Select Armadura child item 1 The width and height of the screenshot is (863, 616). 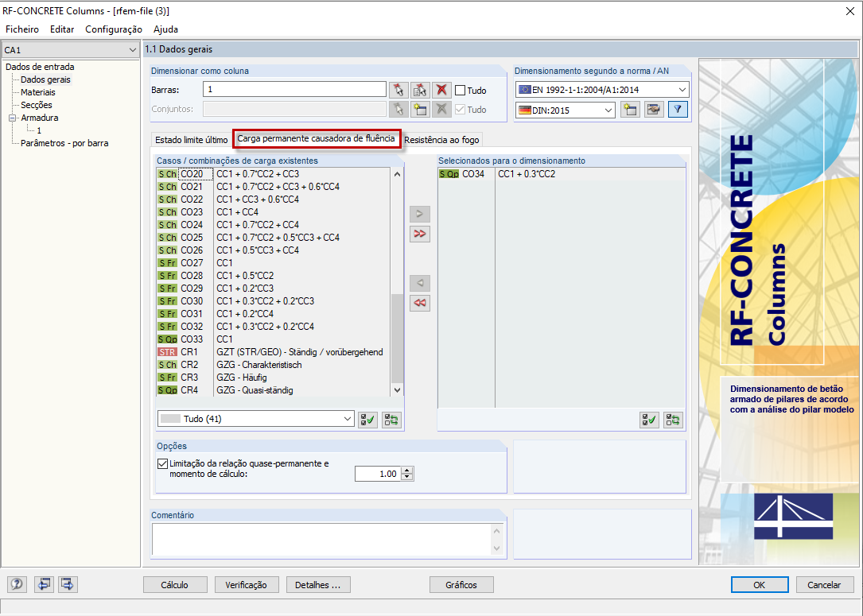[x=39, y=130]
